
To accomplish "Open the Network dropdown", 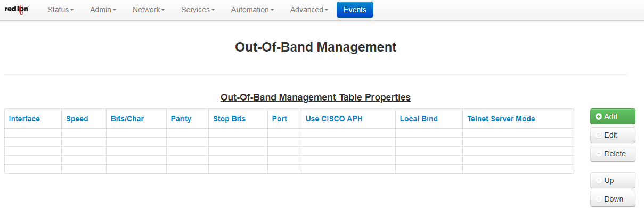I will point(149,10).
